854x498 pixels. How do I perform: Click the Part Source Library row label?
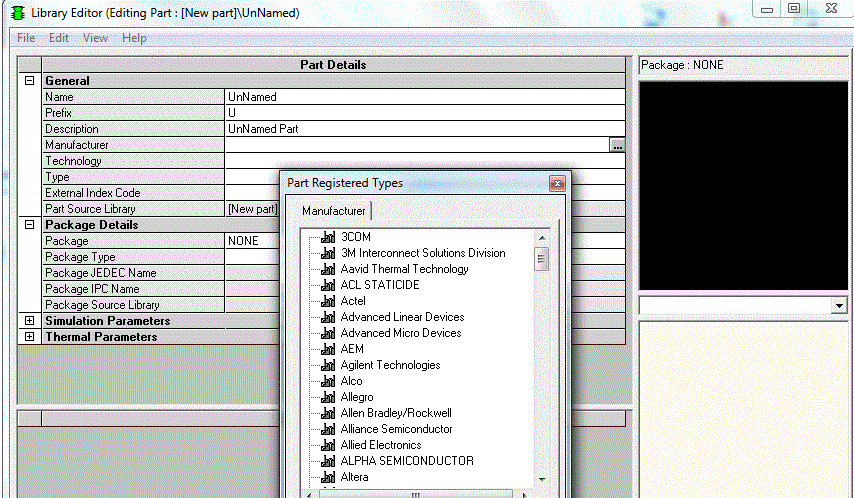click(x=90, y=209)
